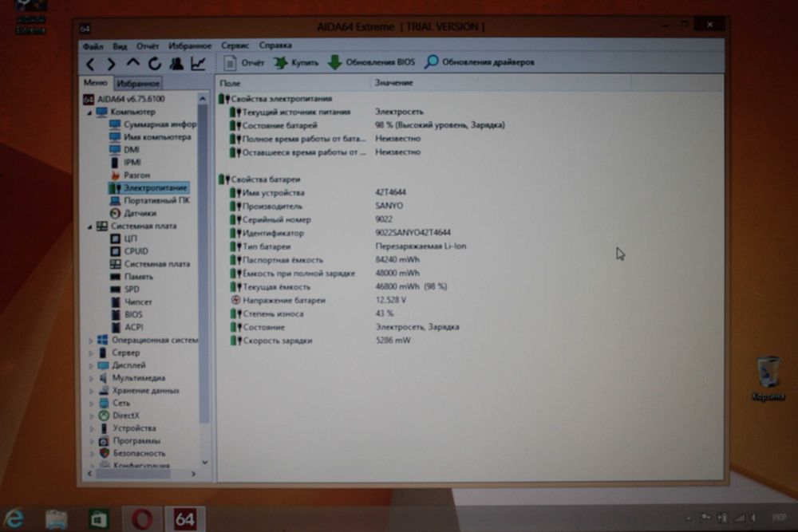The image size is (798, 532).
Task: Open Обновления драйверов driver updates
Action: (480, 62)
